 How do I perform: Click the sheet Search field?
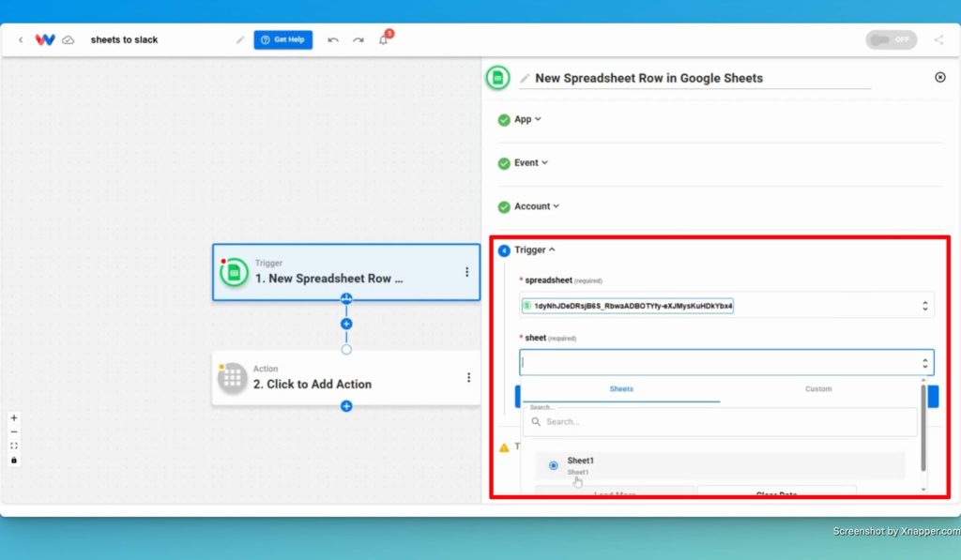(x=720, y=422)
